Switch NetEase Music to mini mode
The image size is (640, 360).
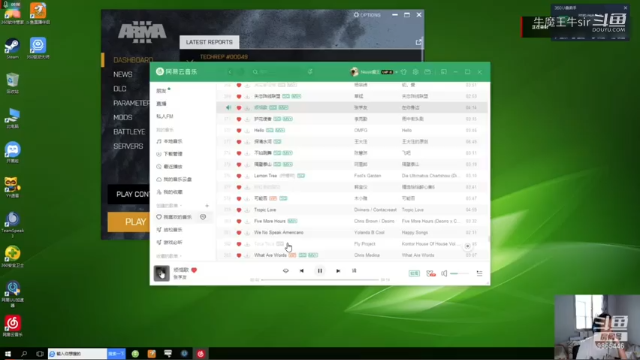pos(444,72)
